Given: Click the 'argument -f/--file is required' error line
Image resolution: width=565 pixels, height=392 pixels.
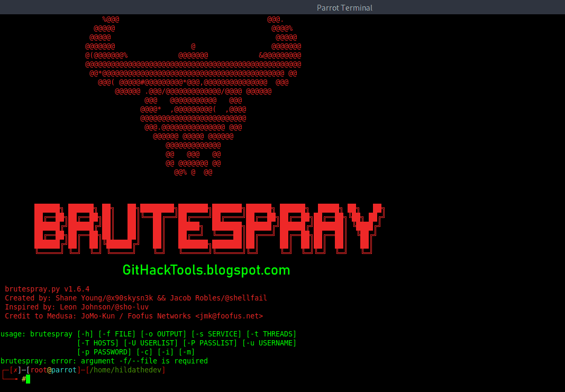Looking at the screenshot, I should pyautogui.click(x=104, y=361).
